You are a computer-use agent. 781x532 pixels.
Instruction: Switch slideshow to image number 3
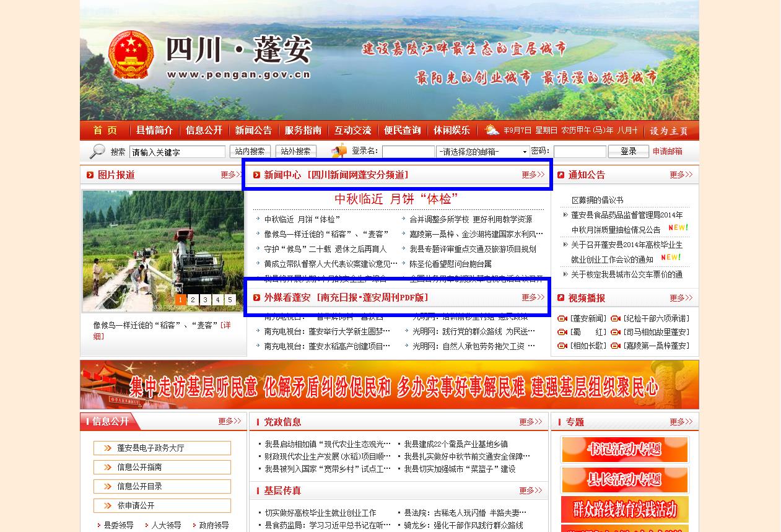point(206,300)
